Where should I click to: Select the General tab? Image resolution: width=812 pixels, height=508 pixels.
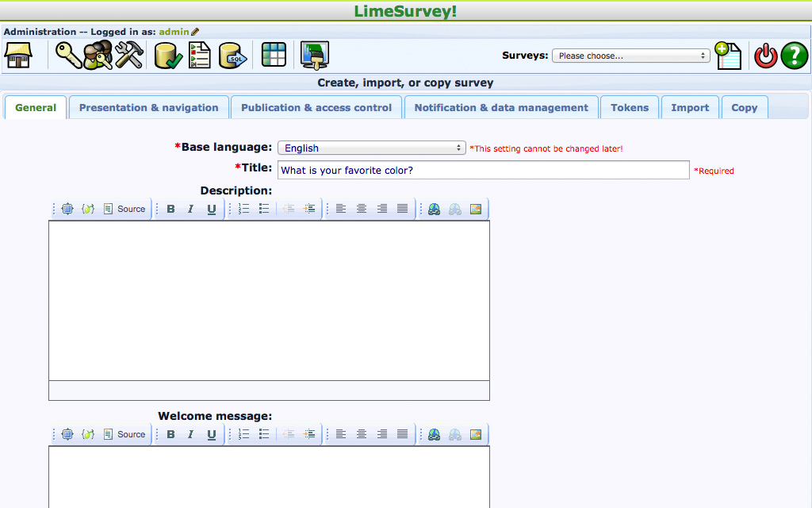pyautogui.click(x=36, y=107)
